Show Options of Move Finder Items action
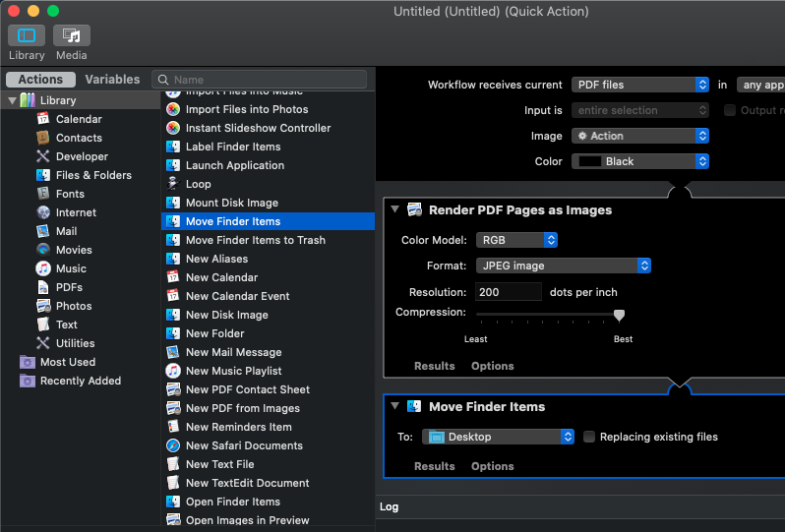 click(x=492, y=466)
